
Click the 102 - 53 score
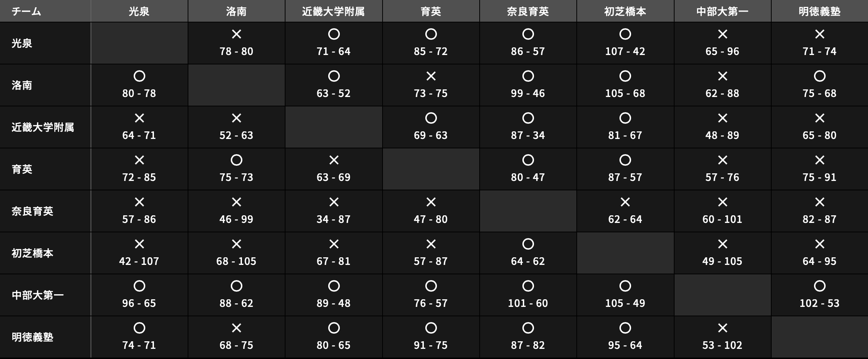coord(819,303)
